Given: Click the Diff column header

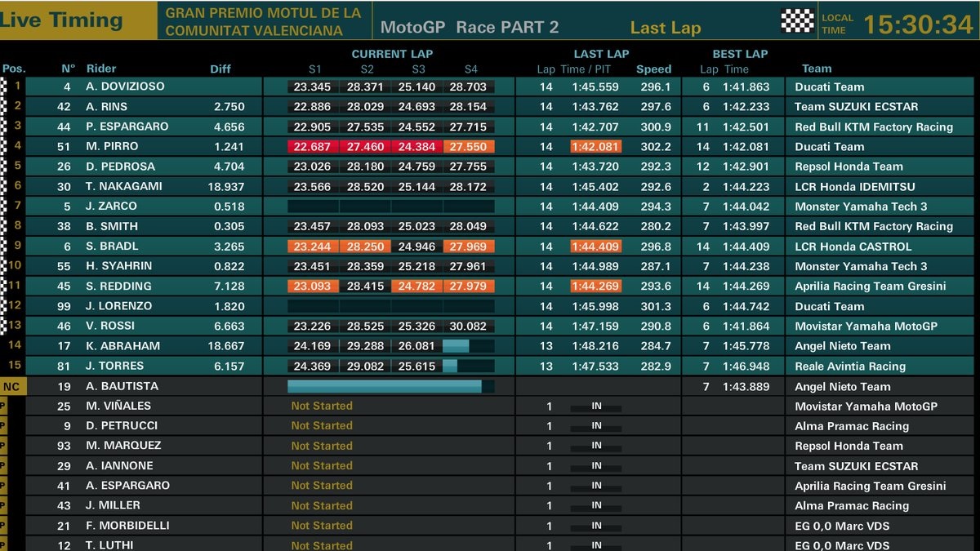Looking at the screenshot, I should 220,69.
